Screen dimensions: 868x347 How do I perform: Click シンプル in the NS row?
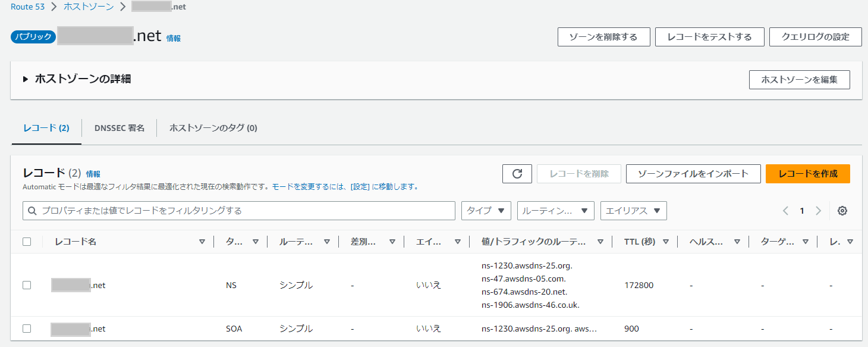296,285
